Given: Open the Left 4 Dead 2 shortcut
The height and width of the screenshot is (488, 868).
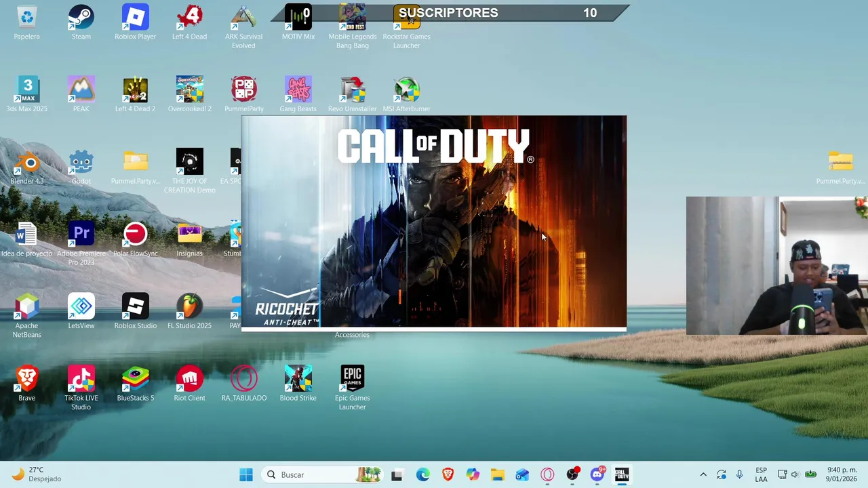Looking at the screenshot, I should 135,95.
